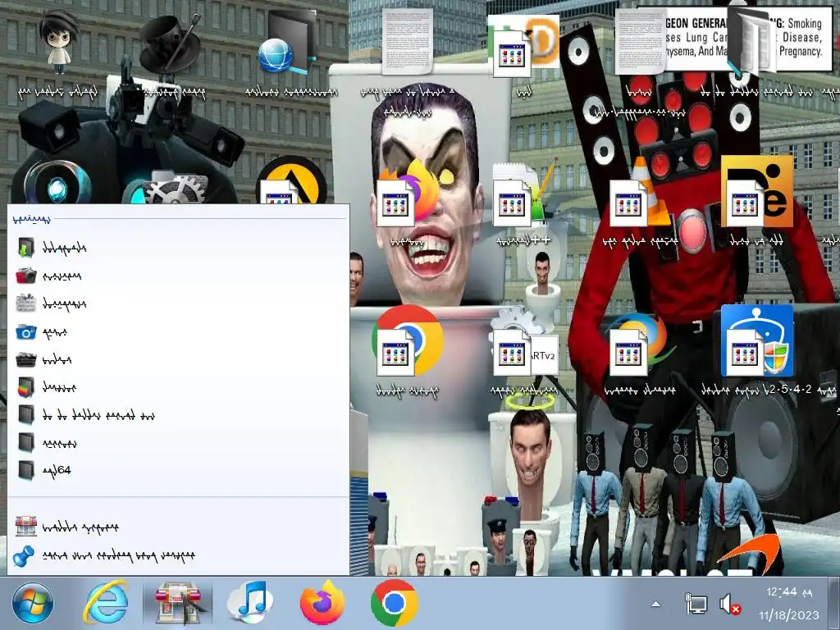
Task: Click the muted speaker volume tray icon
Action: [x=729, y=605]
